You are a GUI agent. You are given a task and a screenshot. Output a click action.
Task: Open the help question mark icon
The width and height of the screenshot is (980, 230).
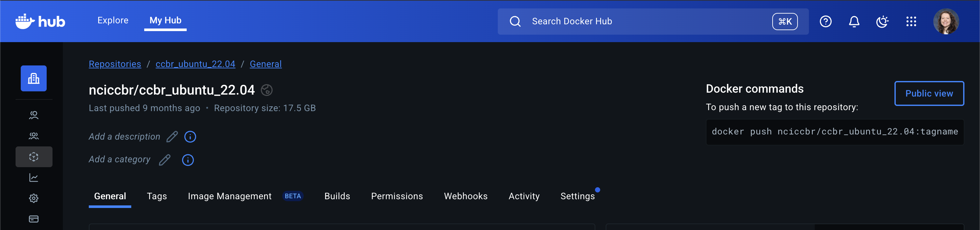tap(825, 21)
